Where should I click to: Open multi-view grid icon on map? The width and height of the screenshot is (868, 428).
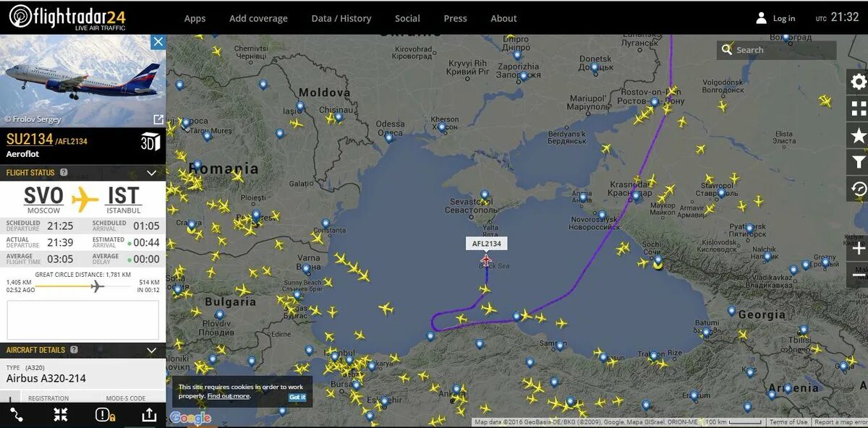coord(859,108)
